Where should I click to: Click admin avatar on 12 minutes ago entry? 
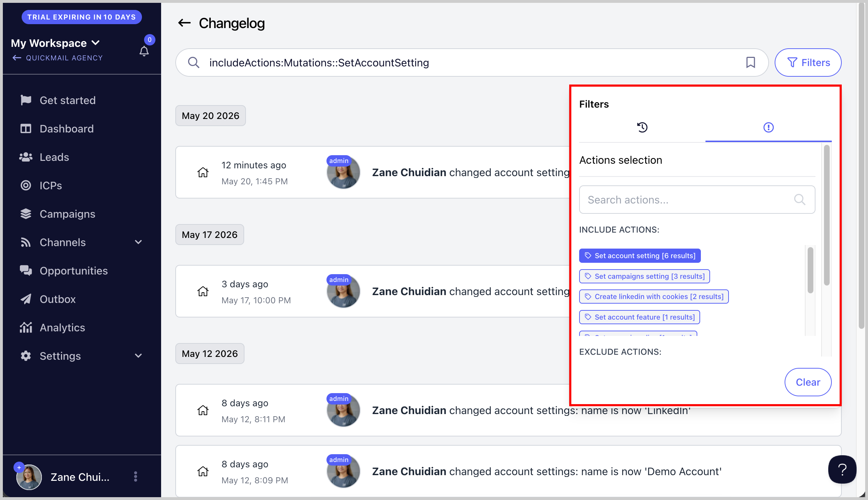(x=343, y=172)
